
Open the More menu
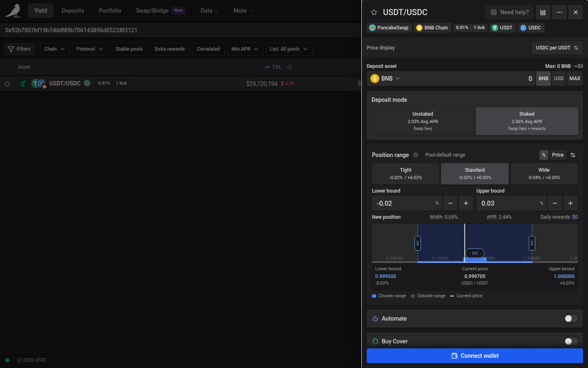(x=243, y=11)
